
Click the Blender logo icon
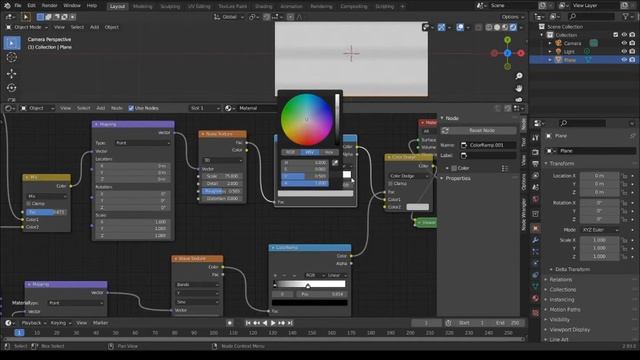tap(7, 6)
